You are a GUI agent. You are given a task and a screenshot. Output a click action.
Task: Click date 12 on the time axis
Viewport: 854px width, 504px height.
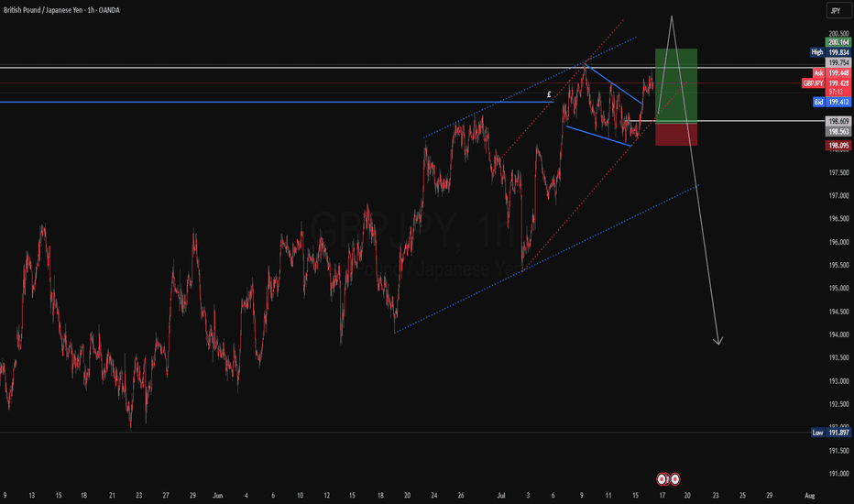click(x=327, y=495)
